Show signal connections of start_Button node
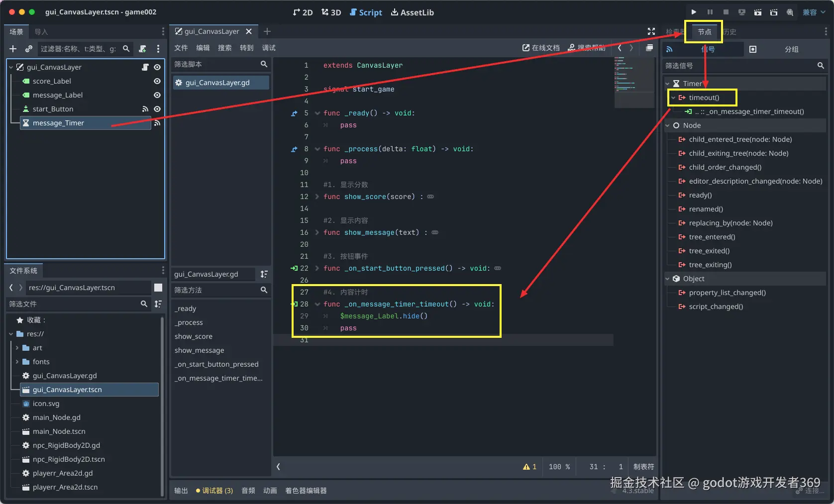The width and height of the screenshot is (834, 504). pos(145,109)
